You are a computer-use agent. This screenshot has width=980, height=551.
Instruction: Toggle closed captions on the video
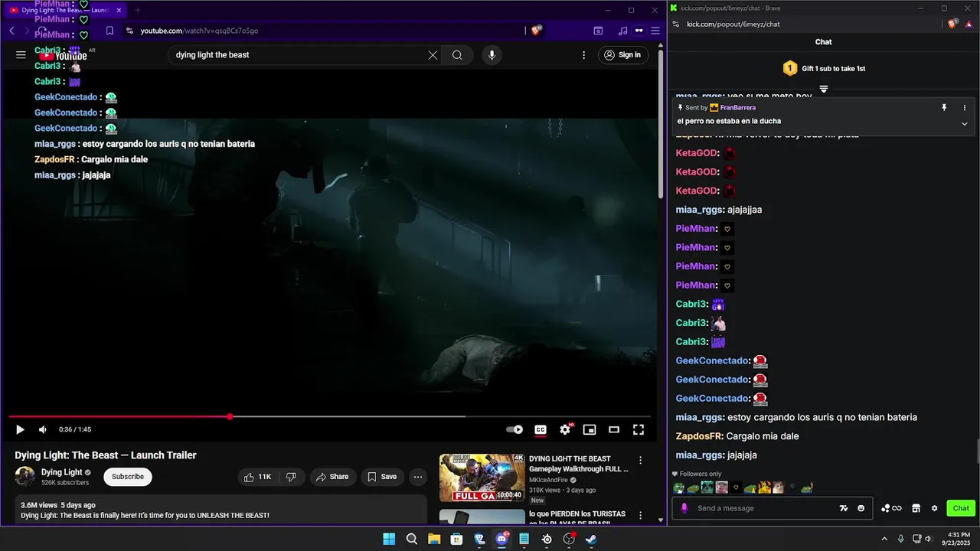pyautogui.click(x=541, y=430)
